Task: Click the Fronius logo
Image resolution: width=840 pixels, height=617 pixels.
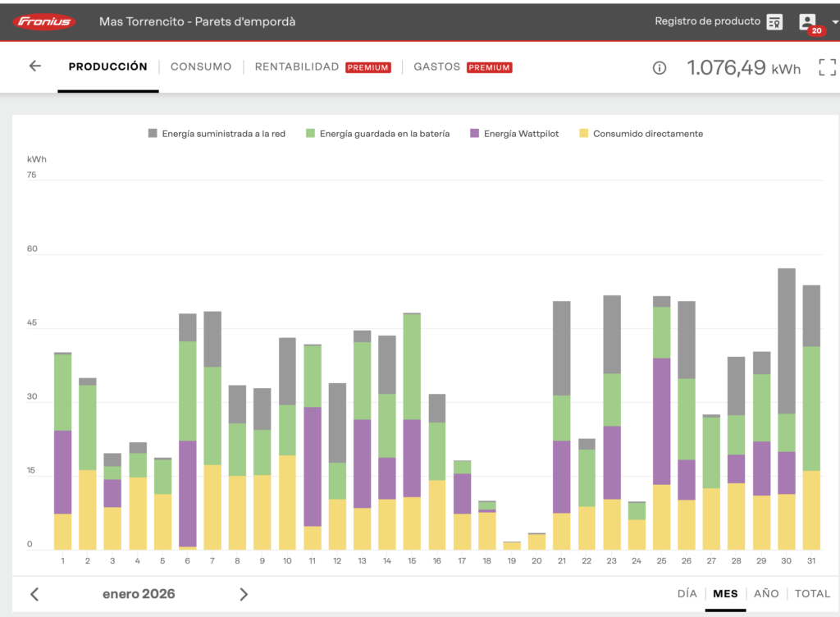Action: point(44,21)
